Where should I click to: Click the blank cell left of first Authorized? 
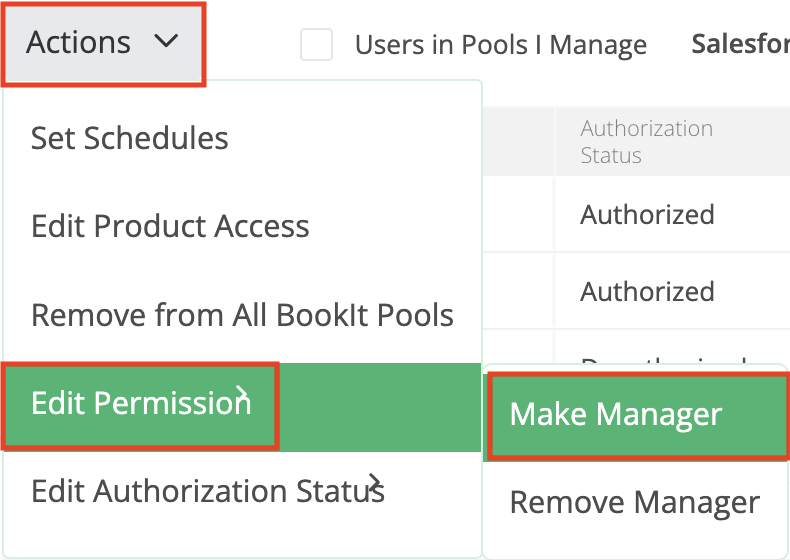pyautogui.click(x=518, y=215)
